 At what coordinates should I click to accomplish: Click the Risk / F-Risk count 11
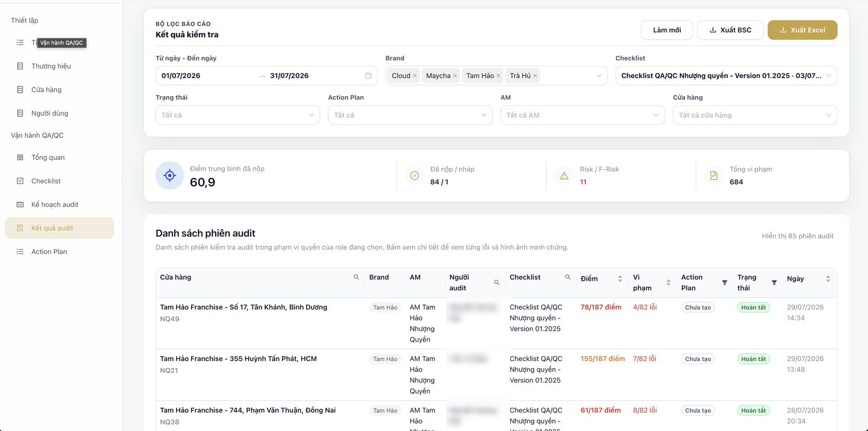583,182
